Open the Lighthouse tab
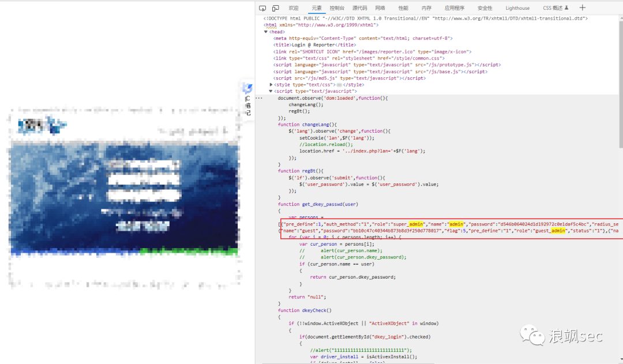The height and width of the screenshot is (364, 623). [517, 8]
